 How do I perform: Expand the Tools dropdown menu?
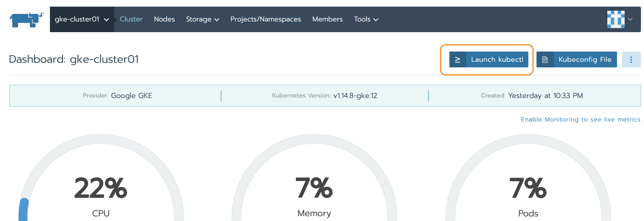click(366, 19)
